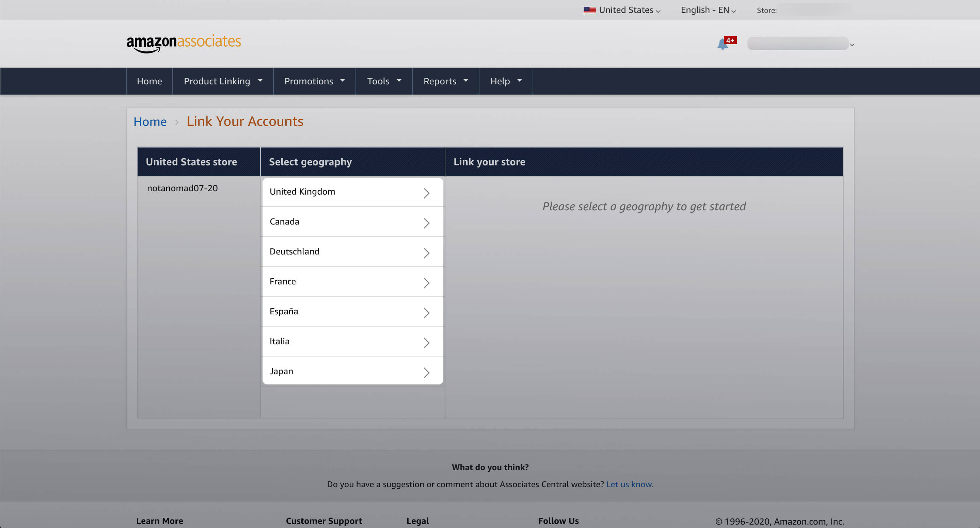The image size is (980, 528).
Task: Open the Product Linking menu
Action: point(223,81)
